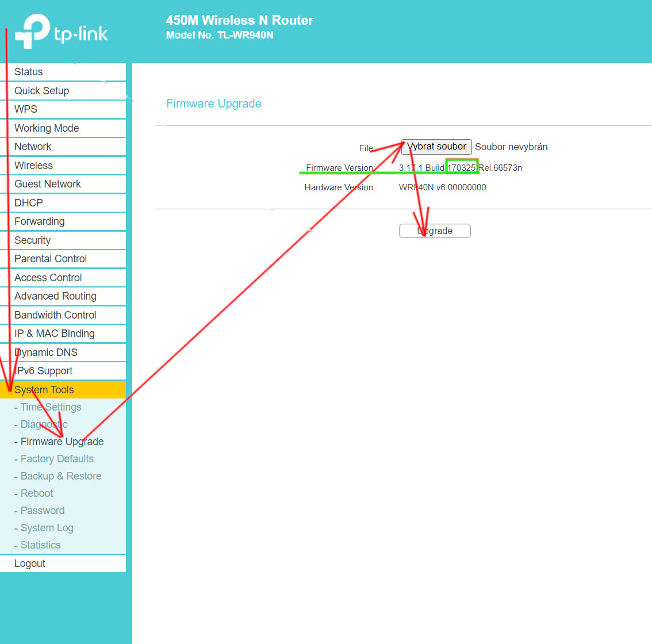Open Time Settings under System Tools
This screenshot has width=652, height=644.
point(51,407)
